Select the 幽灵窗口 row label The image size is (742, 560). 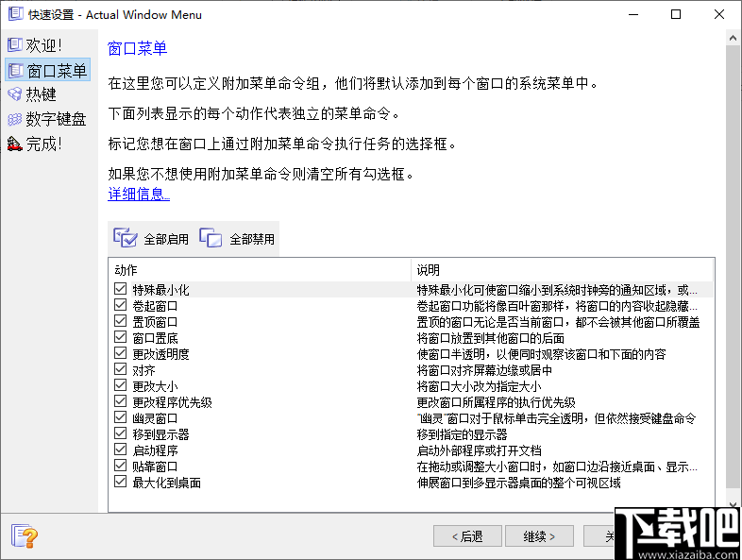(155, 418)
